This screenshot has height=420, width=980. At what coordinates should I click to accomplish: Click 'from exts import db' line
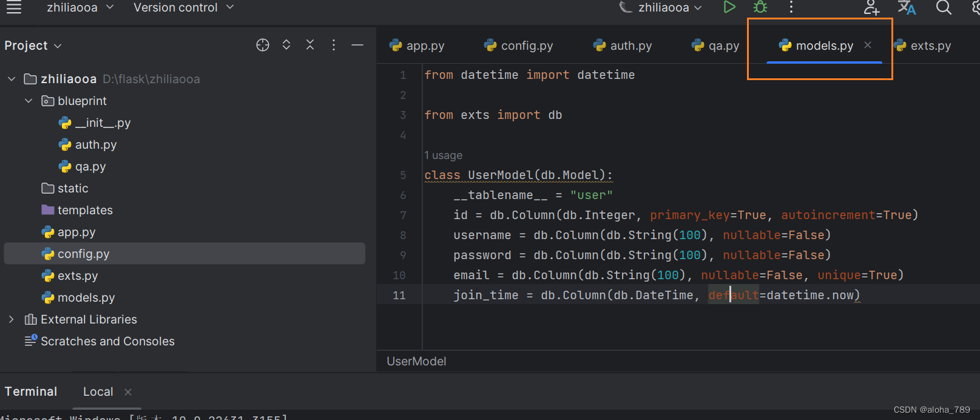click(x=493, y=115)
